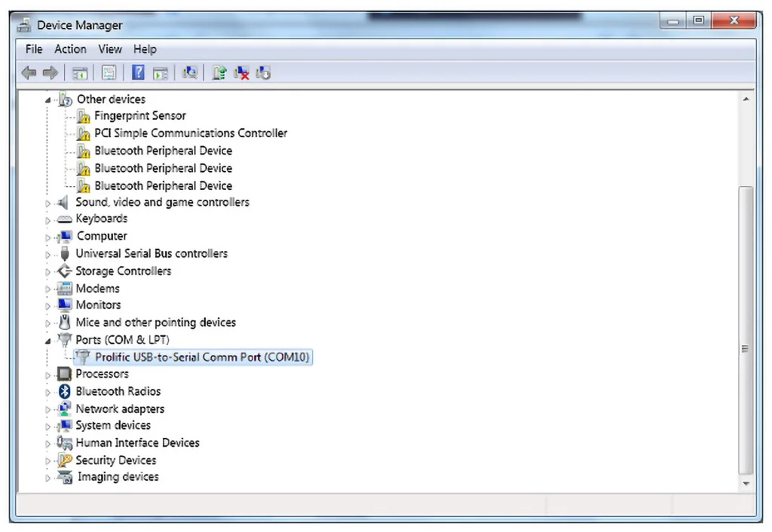Screen dimensions: 772x532
Task: Click the blue Help question mark icon
Action: (x=138, y=73)
